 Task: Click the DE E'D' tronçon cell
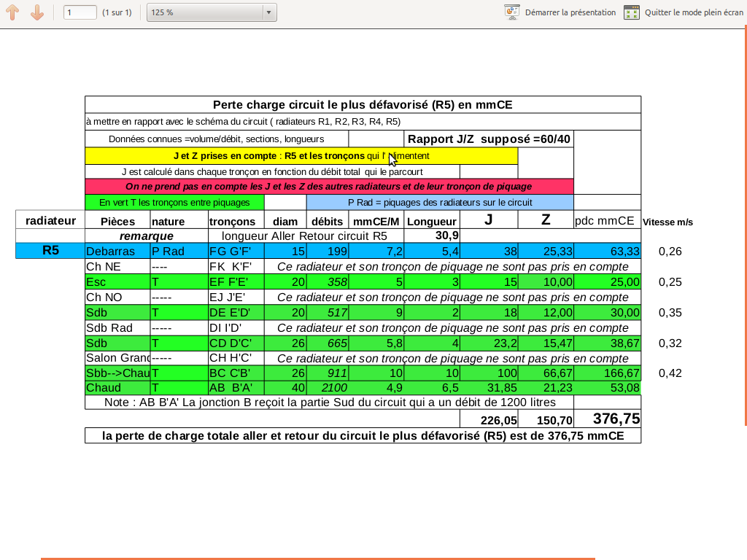[236, 312]
